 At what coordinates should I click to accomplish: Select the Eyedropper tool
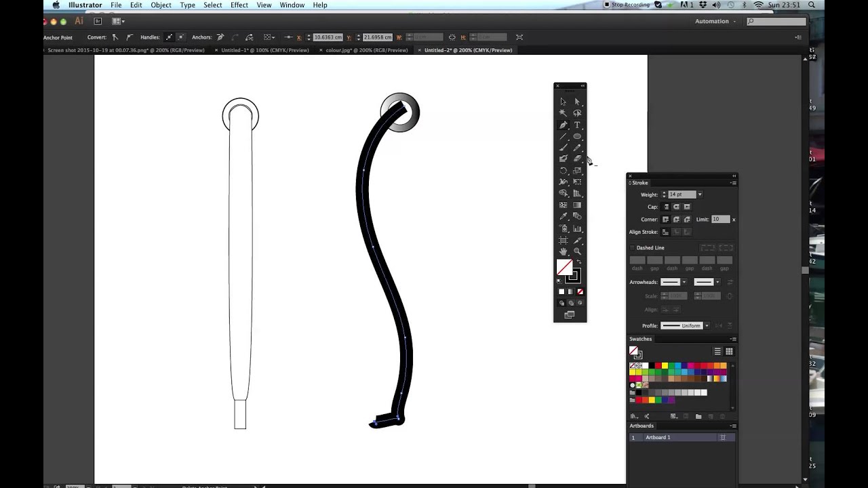tap(563, 217)
